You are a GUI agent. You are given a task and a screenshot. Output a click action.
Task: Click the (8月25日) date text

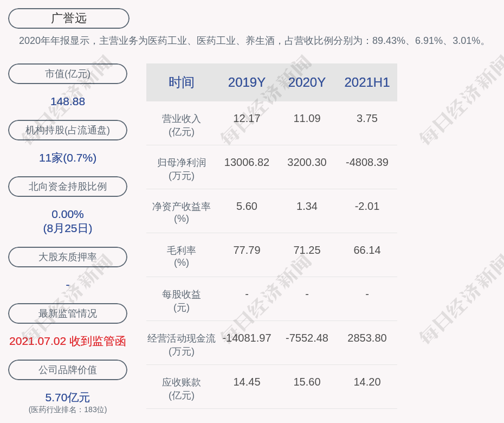[x=68, y=228]
